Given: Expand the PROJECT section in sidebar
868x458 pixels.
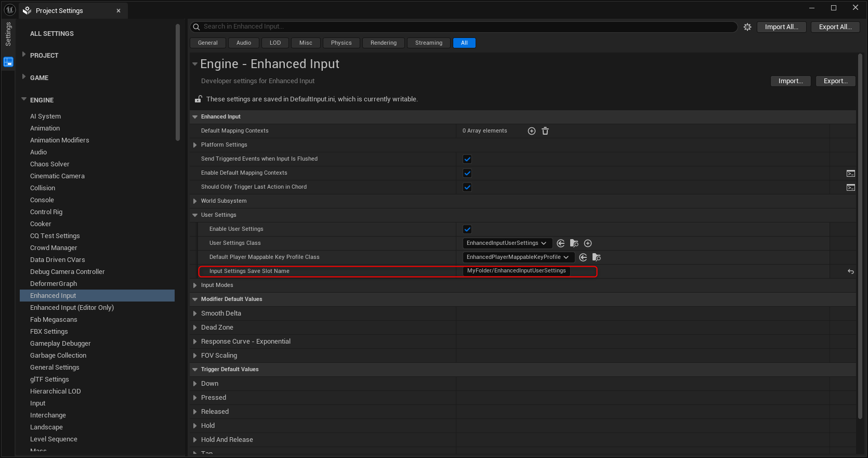Looking at the screenshot, I should pos(24,55).
